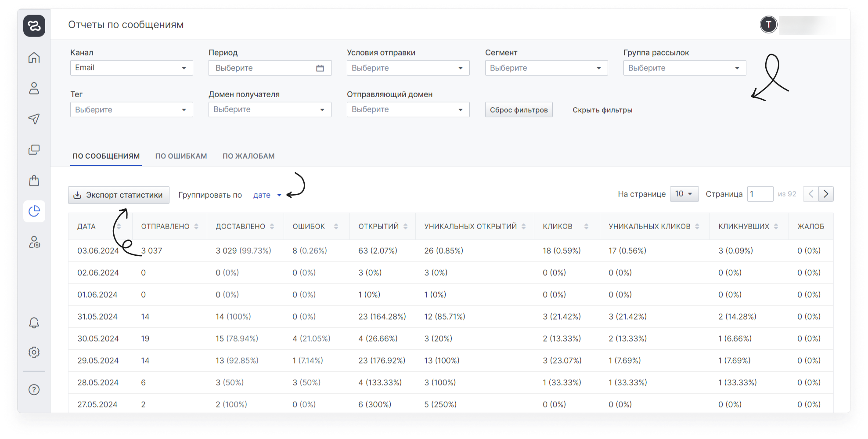868x439 pixels.
Task: Click the date cell 29.05.2024
Action: click(98, 360)
